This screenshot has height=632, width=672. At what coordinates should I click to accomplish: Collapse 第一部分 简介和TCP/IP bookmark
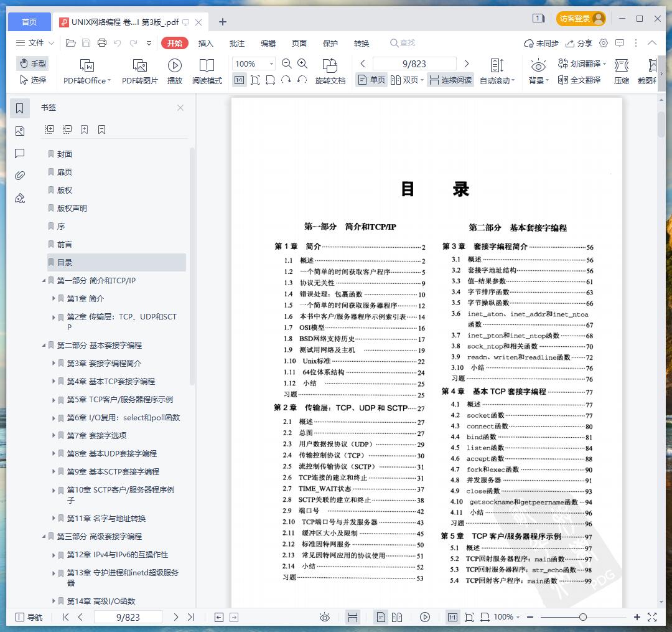[44, 280]
